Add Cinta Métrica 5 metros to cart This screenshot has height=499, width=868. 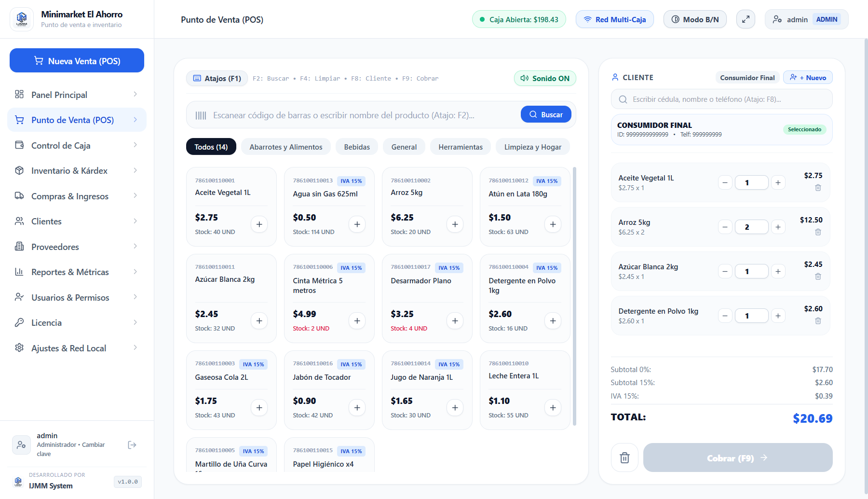tap(357, 321)
